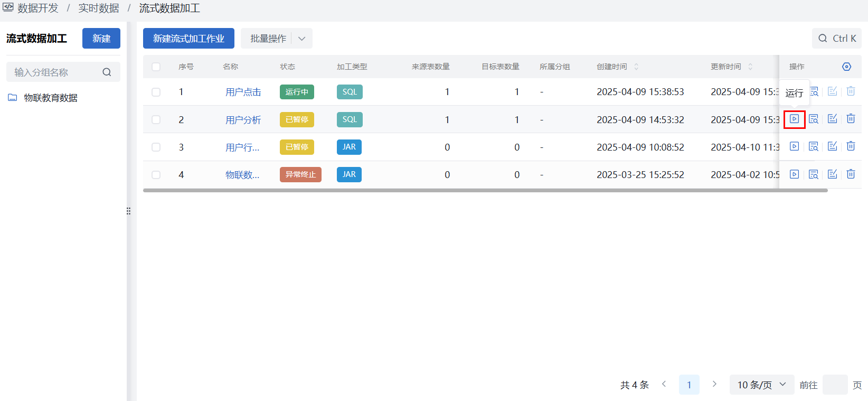Edit the 物联数... job
This screenshot has width=868, height=401.
click(833, 174)
